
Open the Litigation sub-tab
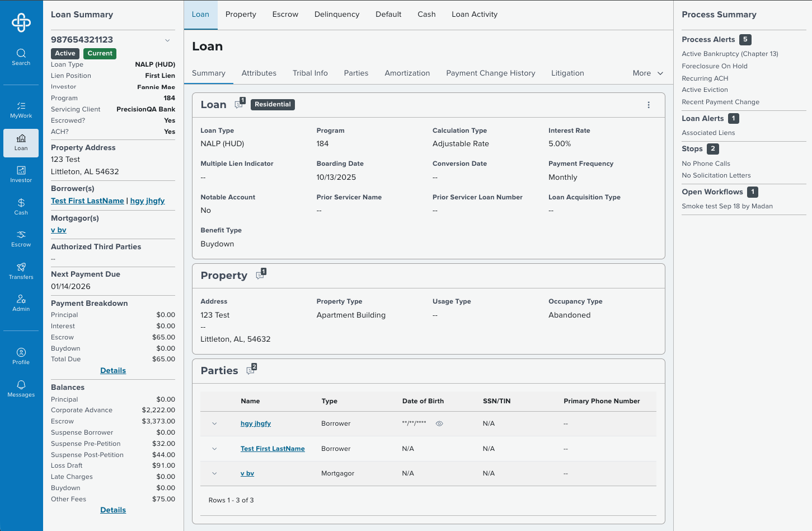[x=567, y=73]
